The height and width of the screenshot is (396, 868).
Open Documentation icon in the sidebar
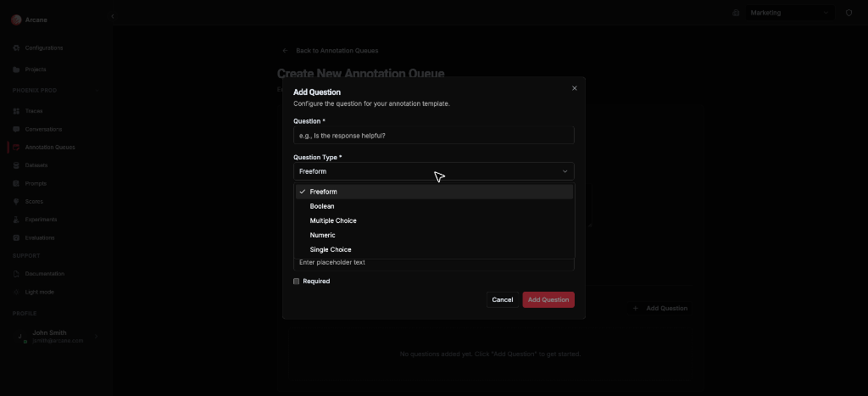(16, 274)
